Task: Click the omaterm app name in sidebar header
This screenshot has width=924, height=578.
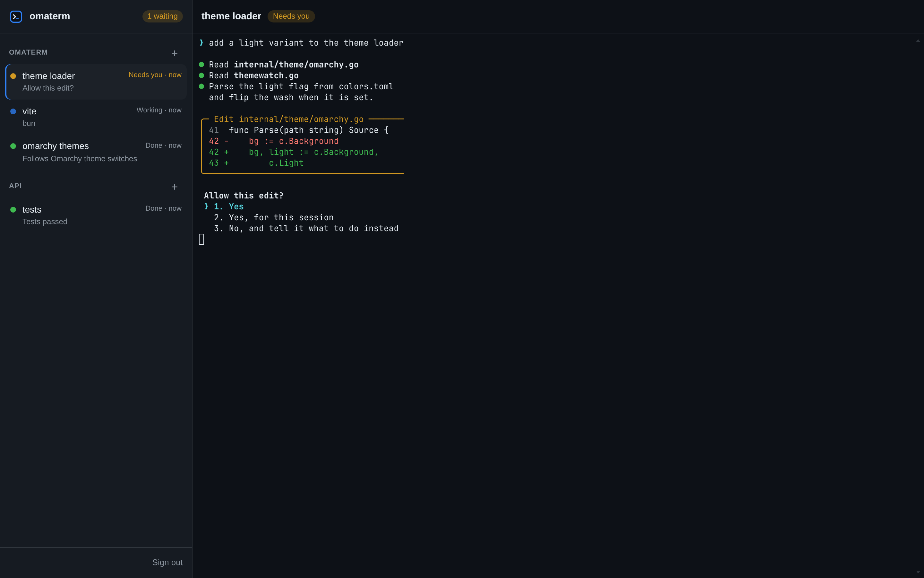Action: tap(50, 16)
